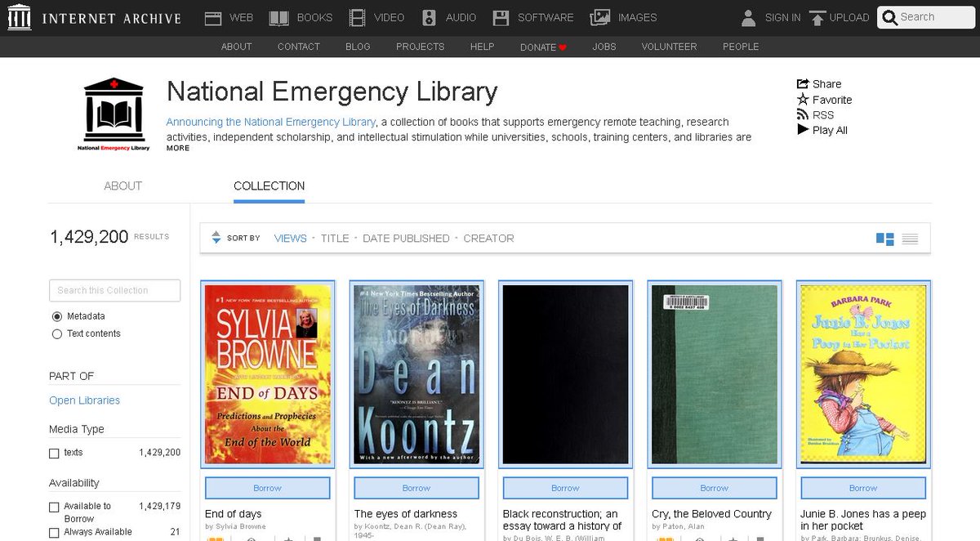Screen dimensions: 980x541
Task: Open the Video section icon
Action: point(357,17)
